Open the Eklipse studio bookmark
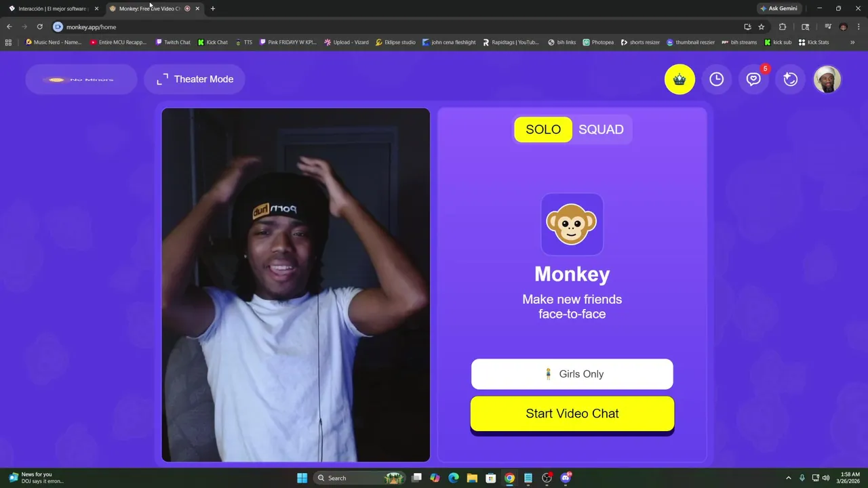The image size is (868, 488). [x=396, y=42]
